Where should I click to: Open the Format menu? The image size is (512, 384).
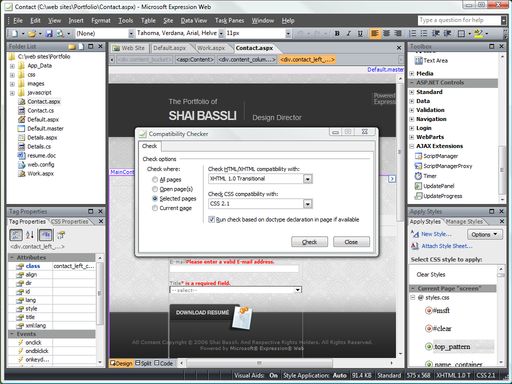pyautogui.click(x=101, y=21)
